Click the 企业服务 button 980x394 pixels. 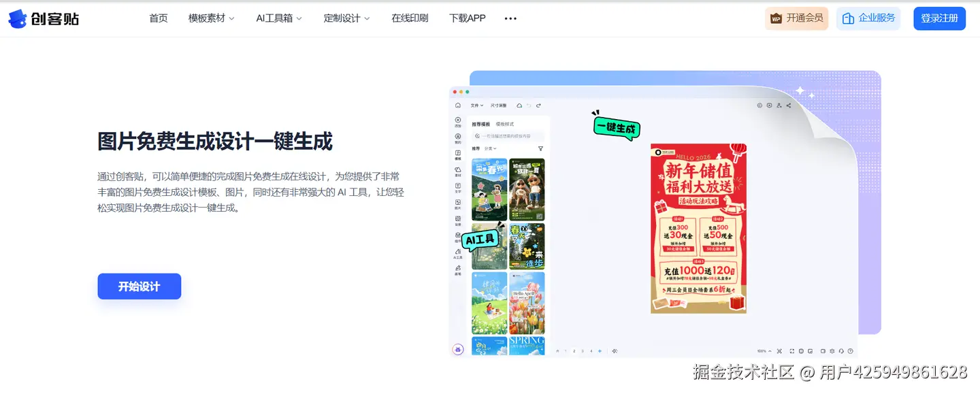868,18
